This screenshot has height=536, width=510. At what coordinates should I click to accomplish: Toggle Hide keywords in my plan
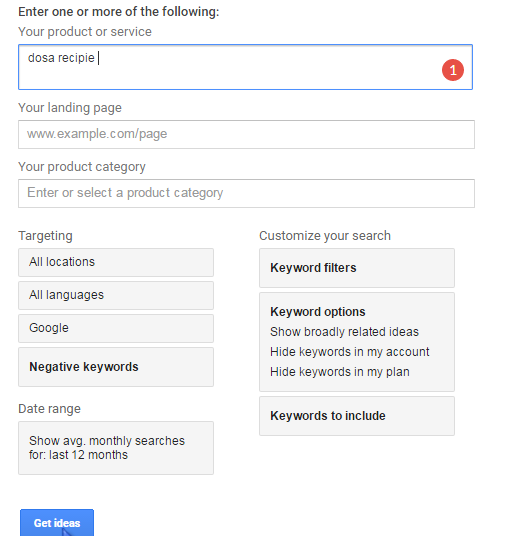[340, 372]
